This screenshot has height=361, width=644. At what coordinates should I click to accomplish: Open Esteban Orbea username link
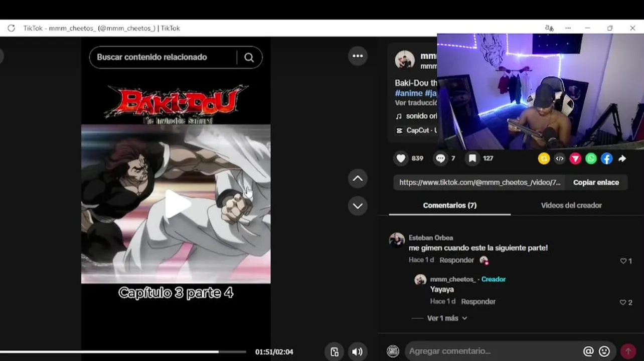[431, 238]
